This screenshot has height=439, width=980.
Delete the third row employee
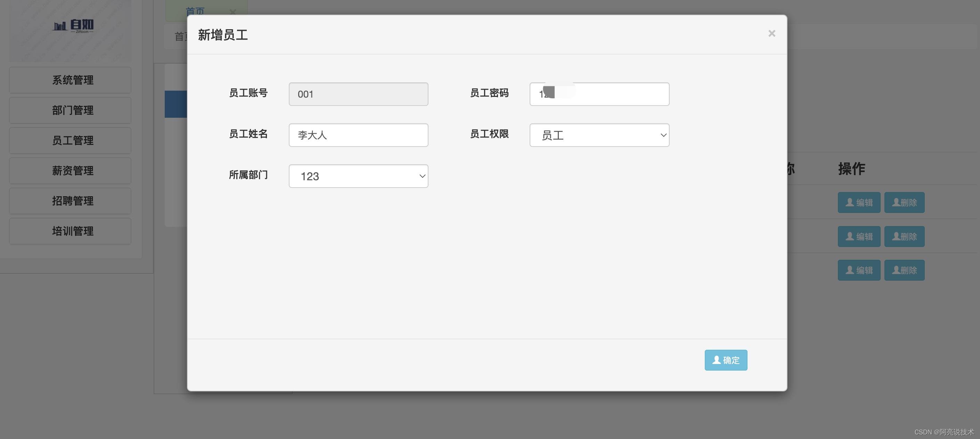point(904,270)
